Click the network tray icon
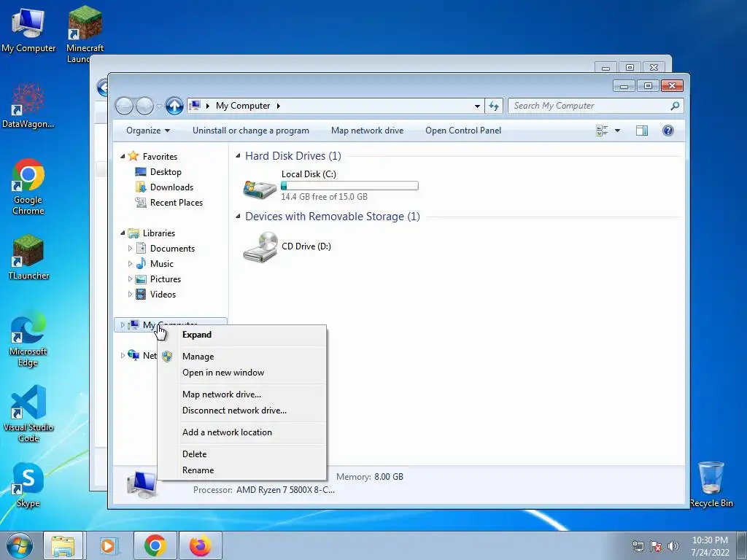This screenshot has height=560, width=747. (638, 546)
